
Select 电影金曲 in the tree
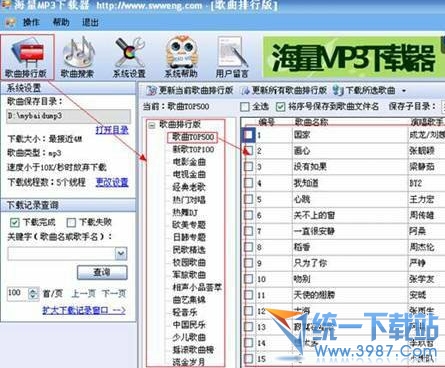pos(189,162)
